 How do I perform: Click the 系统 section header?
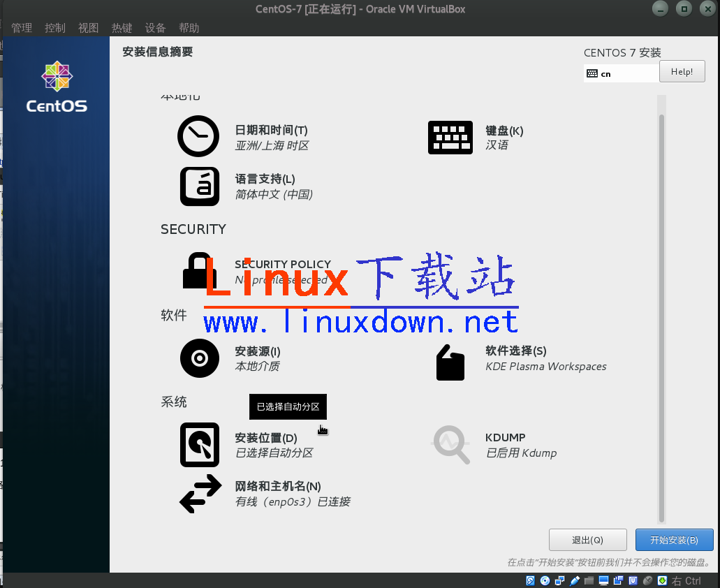174,402
